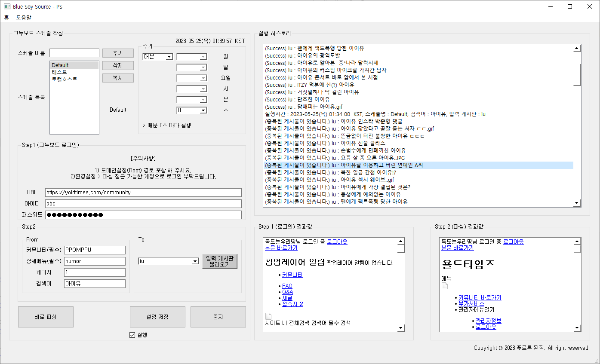Open the 도움말 menu
The image size is (600, 364).
[24, 18]
